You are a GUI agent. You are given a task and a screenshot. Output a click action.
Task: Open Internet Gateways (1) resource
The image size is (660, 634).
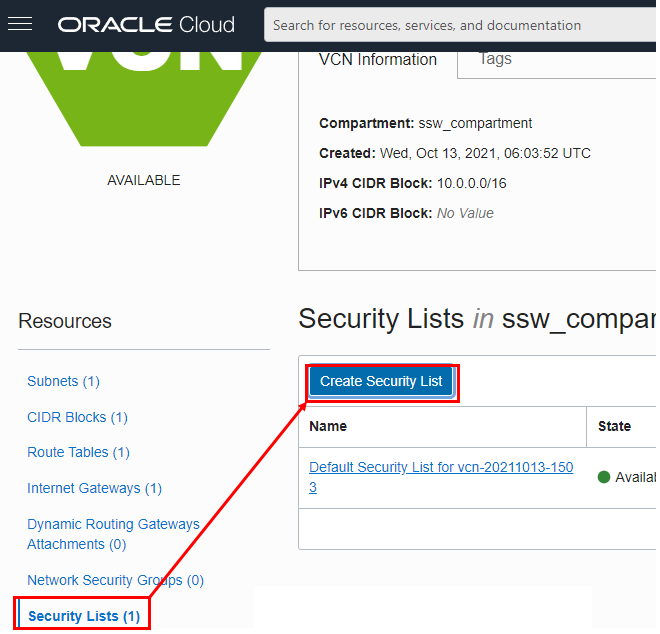94,489
